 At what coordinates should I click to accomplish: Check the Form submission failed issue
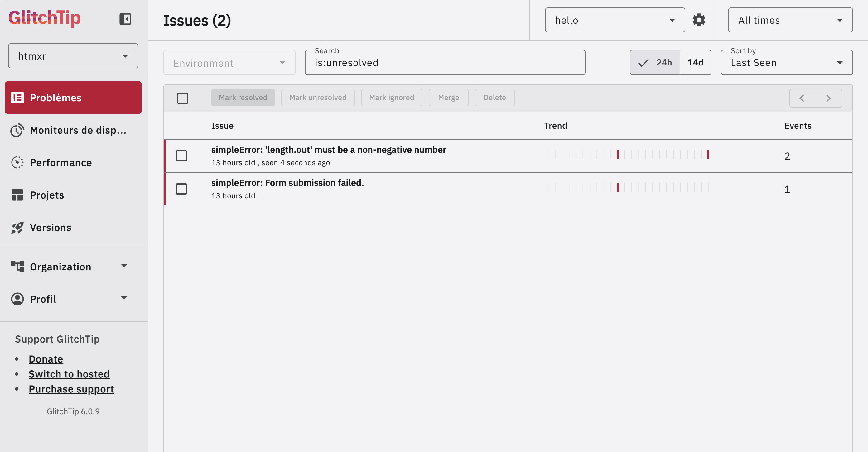(181, 189)
